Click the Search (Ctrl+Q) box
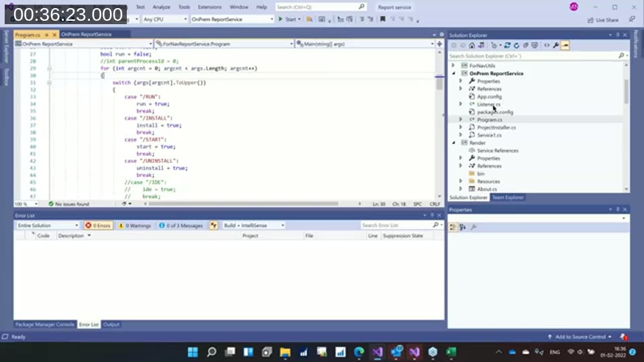Screen dimensions: 644x362 click(321, 7)
